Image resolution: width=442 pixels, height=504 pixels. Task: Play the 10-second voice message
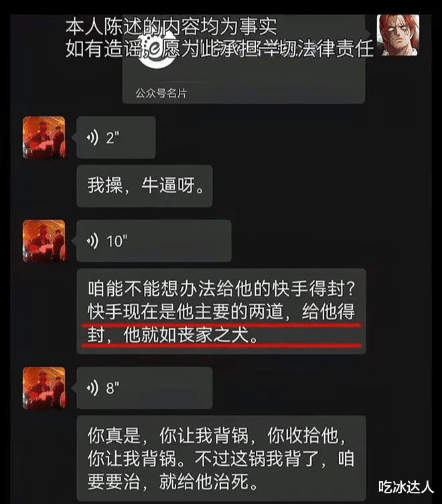(154, 241)
